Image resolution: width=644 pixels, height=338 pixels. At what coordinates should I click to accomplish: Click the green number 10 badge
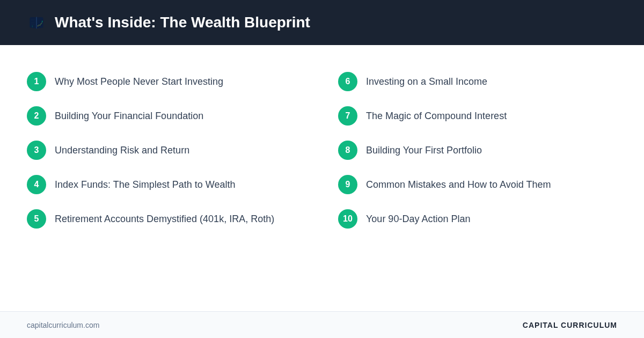[x=348, y=219]
